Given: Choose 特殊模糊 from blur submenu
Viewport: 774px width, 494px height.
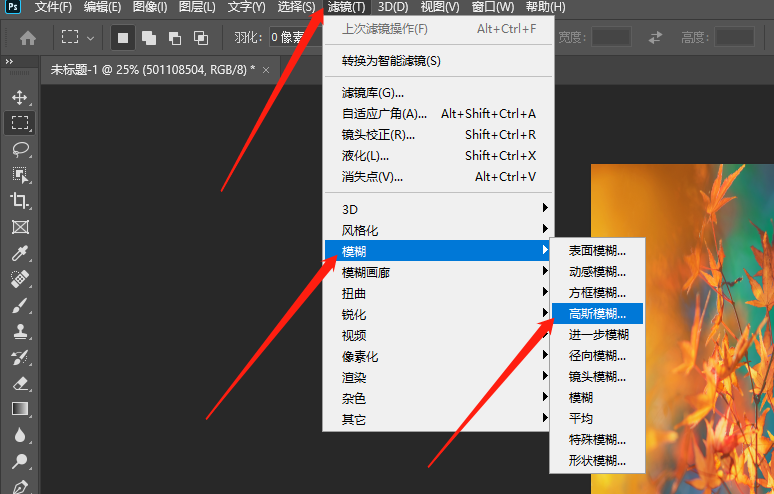Looking at the screenshot, I should point(597,439).
